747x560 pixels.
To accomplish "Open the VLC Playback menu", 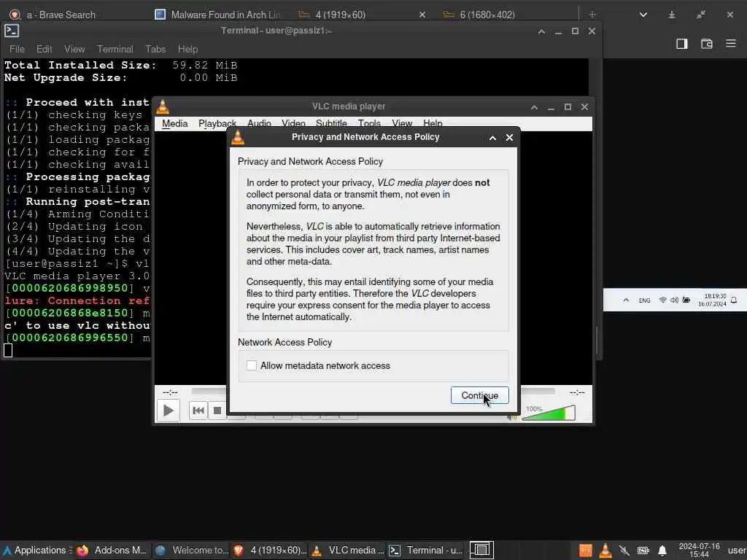I will coord(217,123).
